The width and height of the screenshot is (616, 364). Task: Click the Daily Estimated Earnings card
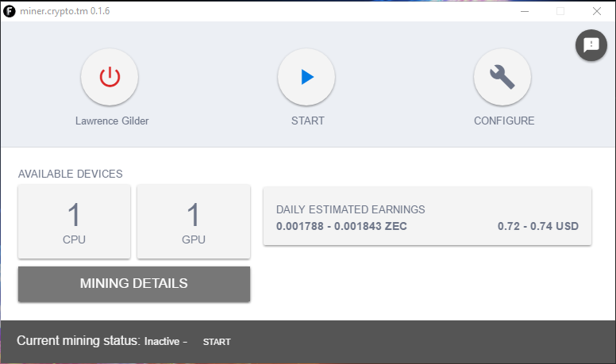click(427, 216)
